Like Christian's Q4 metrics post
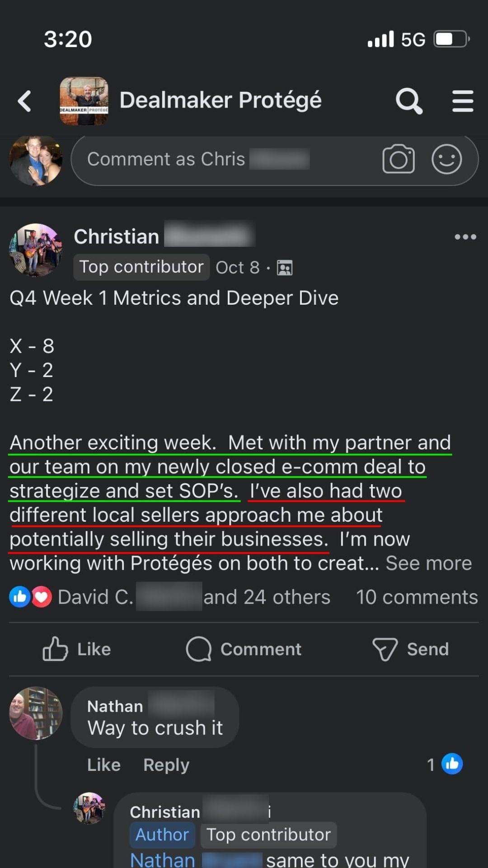Viewport: 488px width, 868px height. point(77,649)
